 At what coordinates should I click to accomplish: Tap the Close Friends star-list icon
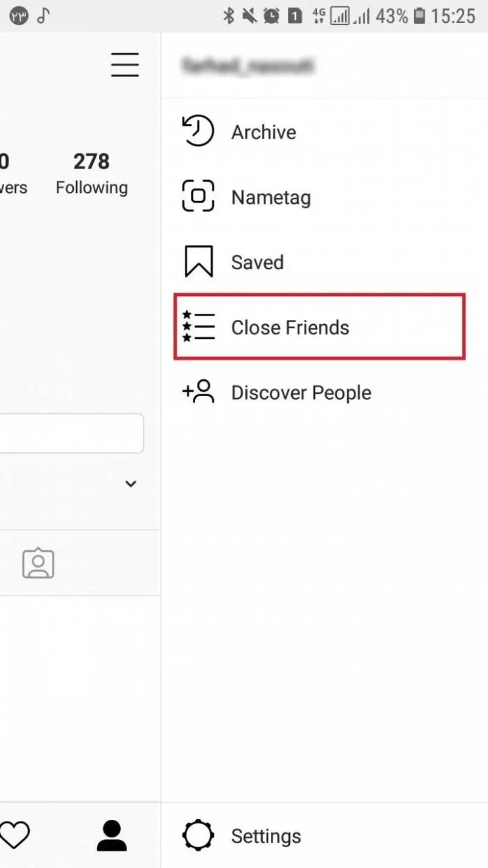tap(198, 327)
